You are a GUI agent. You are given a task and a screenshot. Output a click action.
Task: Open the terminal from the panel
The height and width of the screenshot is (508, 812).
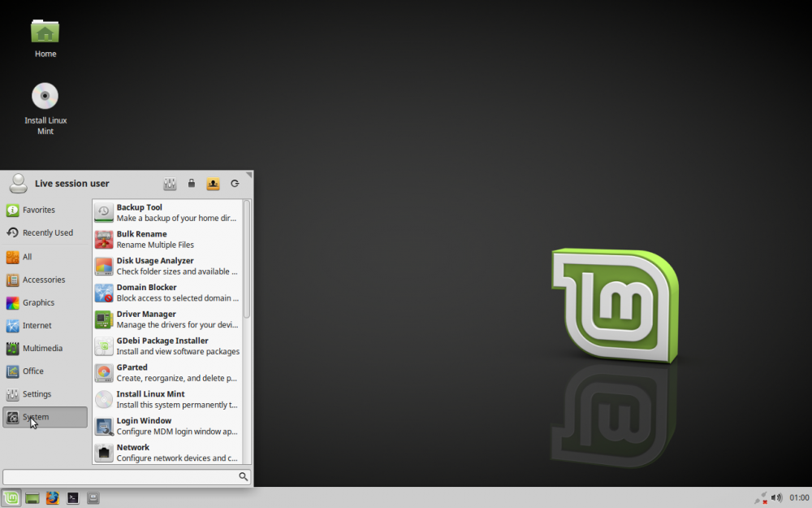point(73,498)
